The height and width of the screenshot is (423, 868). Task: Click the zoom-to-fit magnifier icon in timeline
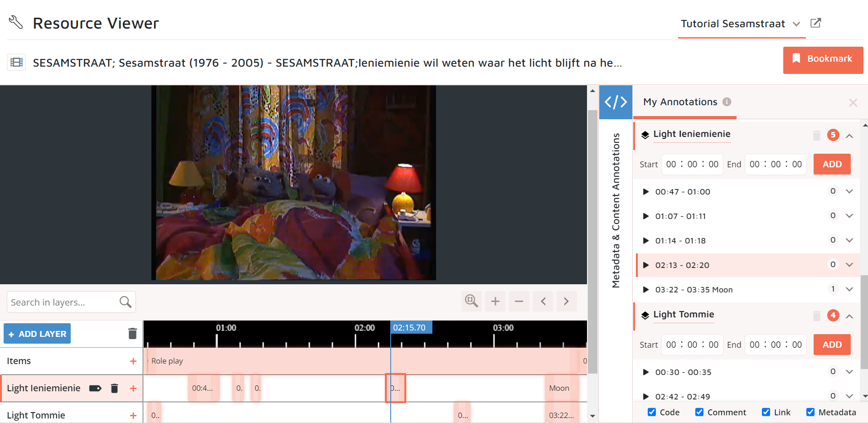click(x=471, y=301)
